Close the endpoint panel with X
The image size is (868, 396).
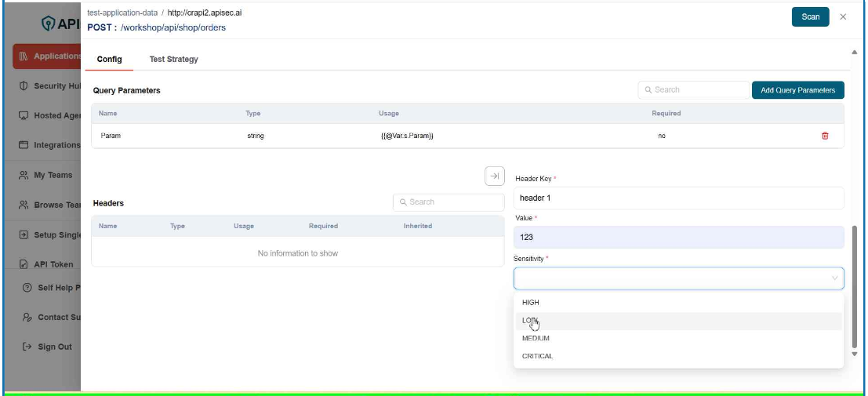[x=843, y=16]
